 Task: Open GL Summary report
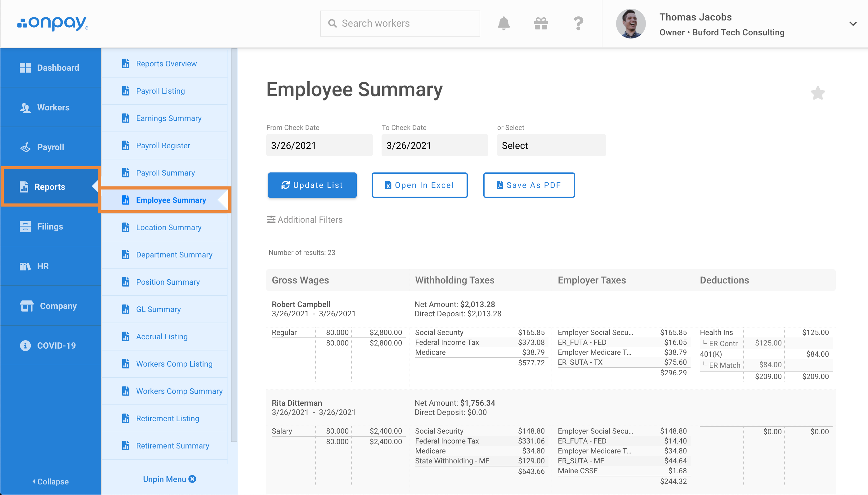click(x=164, y=309)
